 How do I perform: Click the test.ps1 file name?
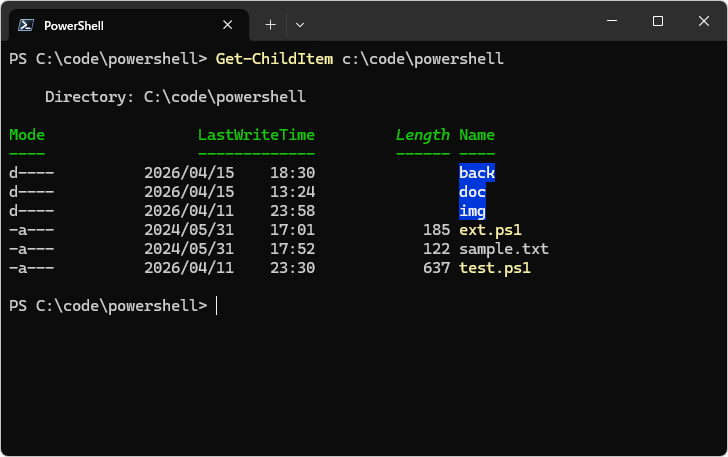[494, 268]
